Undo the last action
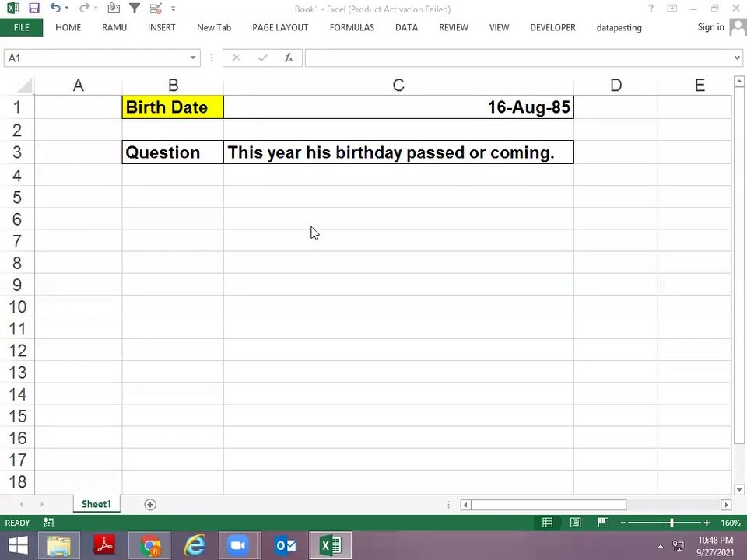Viewport: 747px width, 560px height. click(x=55, y=8)
